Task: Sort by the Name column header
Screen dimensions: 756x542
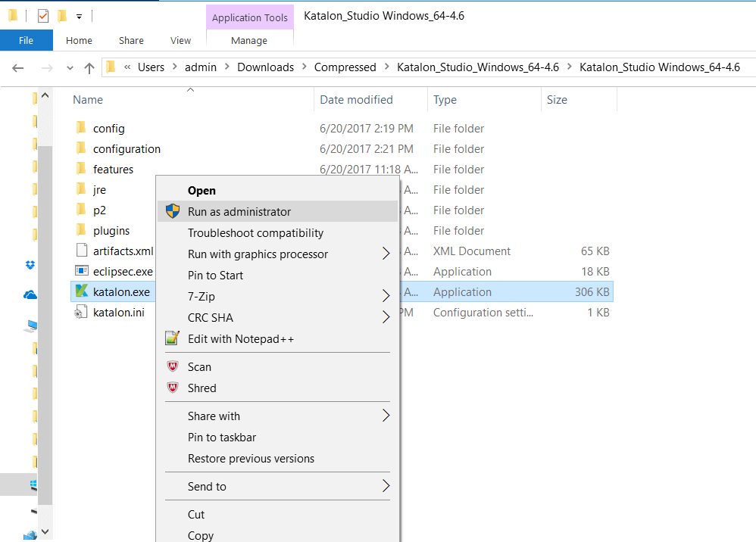Action: click(190, 100)
